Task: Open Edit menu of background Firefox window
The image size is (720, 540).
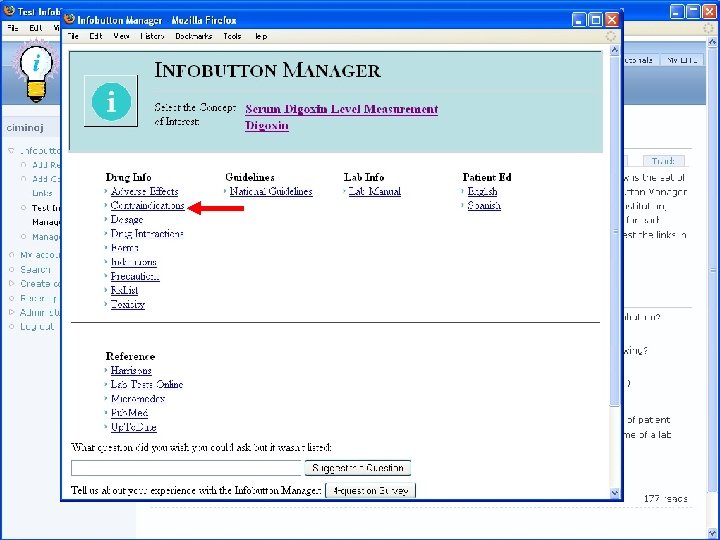Action: pos(36,28)
